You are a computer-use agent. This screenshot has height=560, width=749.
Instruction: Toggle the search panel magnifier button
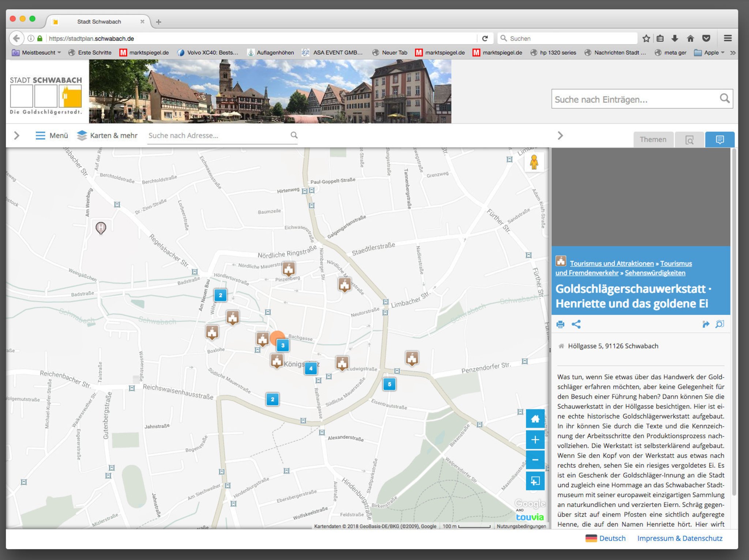click(689, 140)
